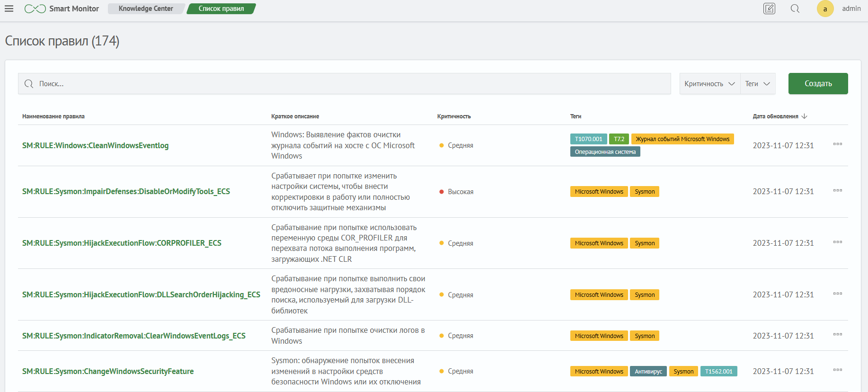Open actions menu for CleanWindowsEventlog rule
Image resolution: width=868 pixels, height=392 pixels.
point(838,144)
